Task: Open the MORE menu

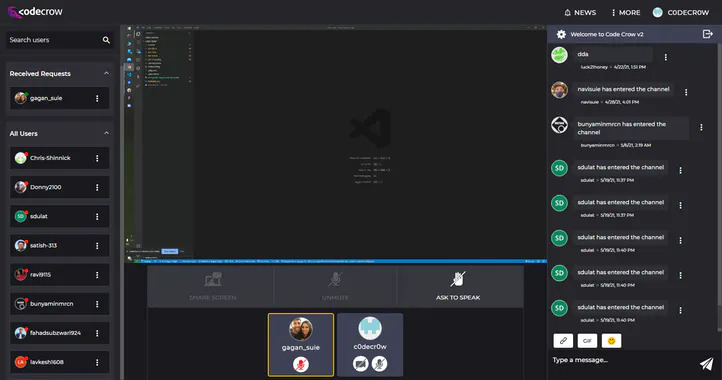Action: [x=626, y=12]
